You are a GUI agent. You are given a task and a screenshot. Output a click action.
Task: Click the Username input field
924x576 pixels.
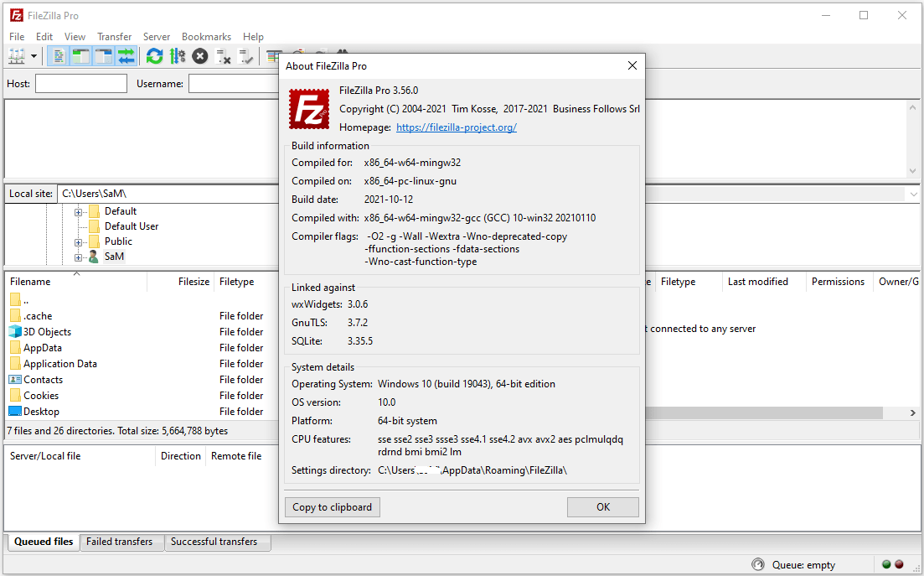click(234, 84)
